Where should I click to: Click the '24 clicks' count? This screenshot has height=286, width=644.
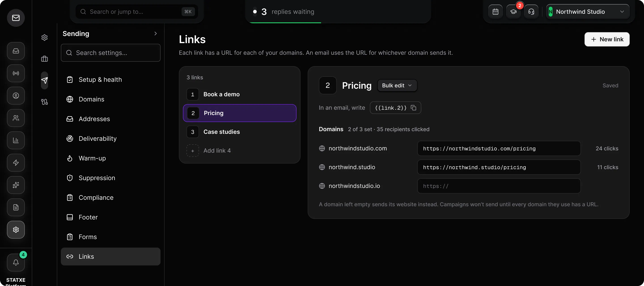coord(607,148)
